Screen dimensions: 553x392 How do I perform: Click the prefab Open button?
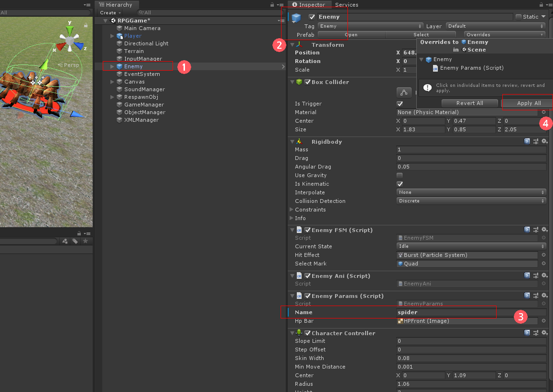point(351,34)
